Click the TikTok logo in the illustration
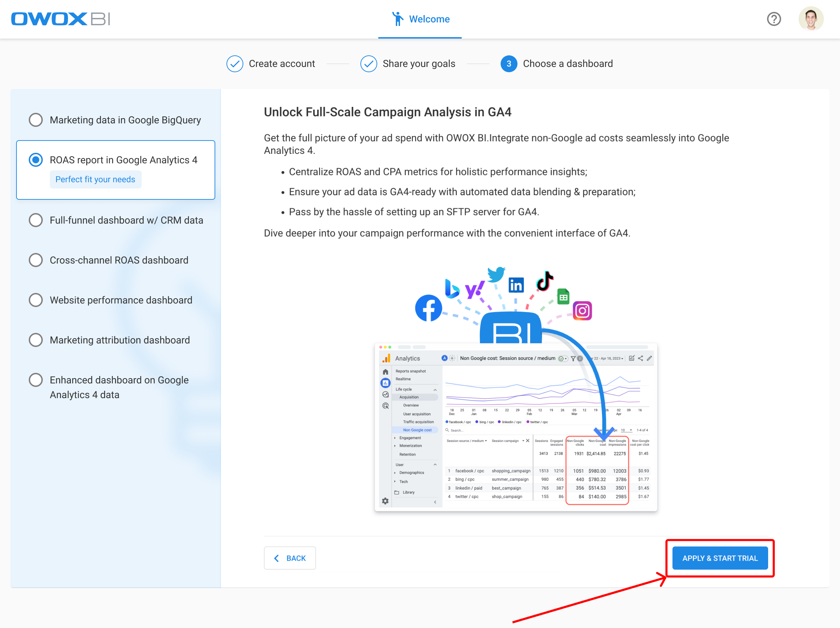This screenshot has height=628, width=840. click(x=544, y=281)
